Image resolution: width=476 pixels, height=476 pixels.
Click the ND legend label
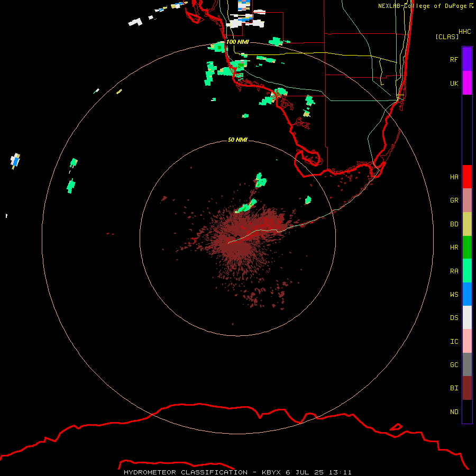pos(454,412)
